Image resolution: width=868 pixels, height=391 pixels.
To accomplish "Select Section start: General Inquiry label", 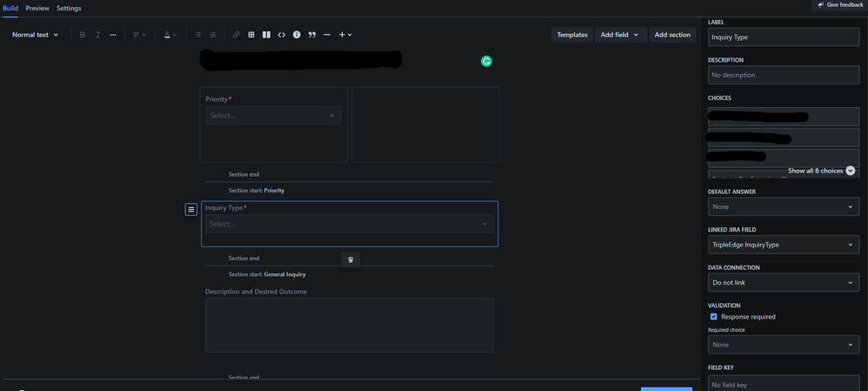I will pos(267,274).
